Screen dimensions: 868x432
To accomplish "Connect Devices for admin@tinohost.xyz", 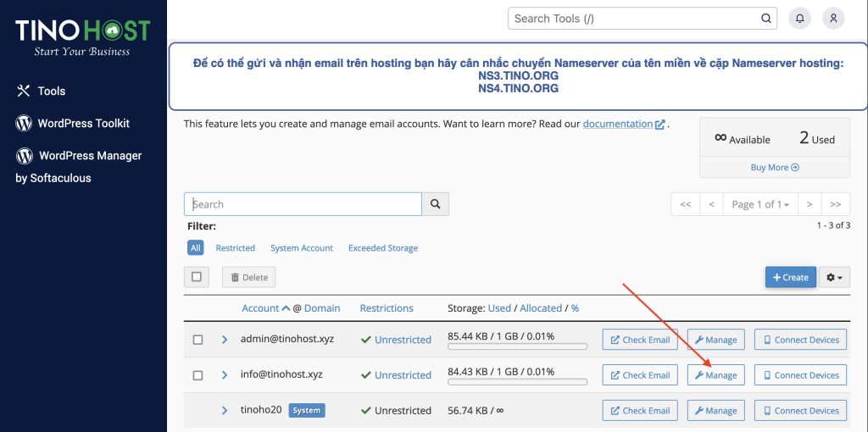I will 800,340.
